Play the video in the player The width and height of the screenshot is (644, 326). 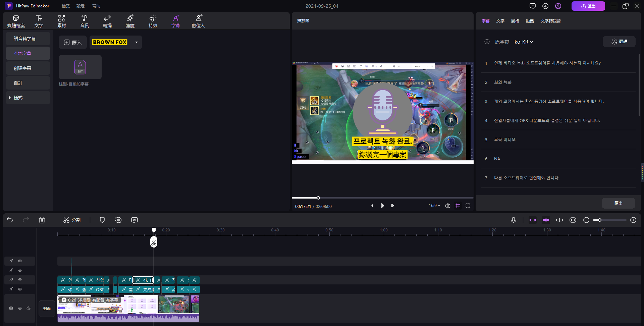[383, 206]
